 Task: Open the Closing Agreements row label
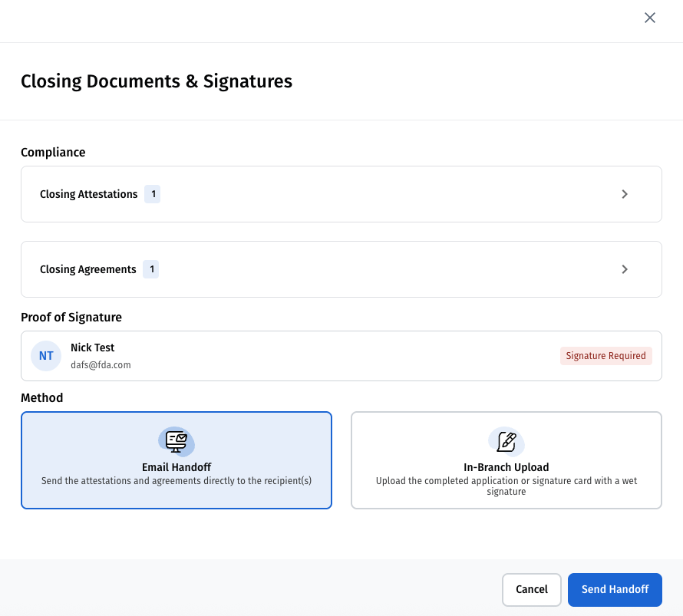coord(87,269)
